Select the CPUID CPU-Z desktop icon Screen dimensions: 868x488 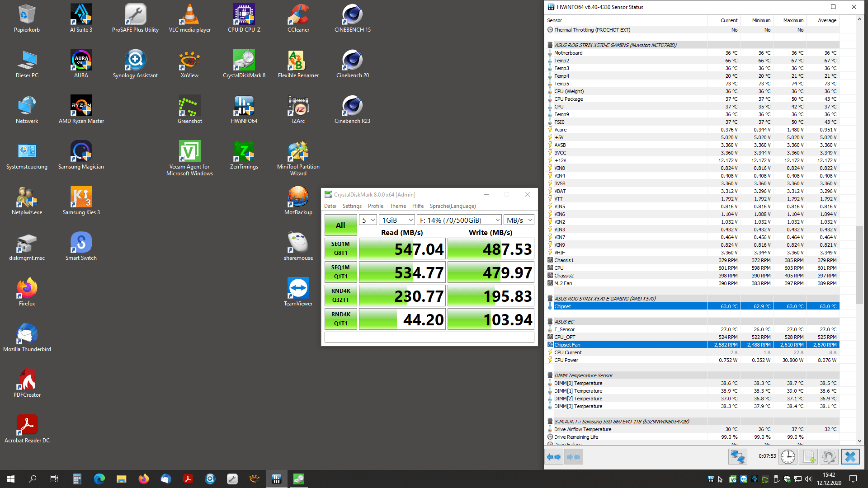pos(244,19)
